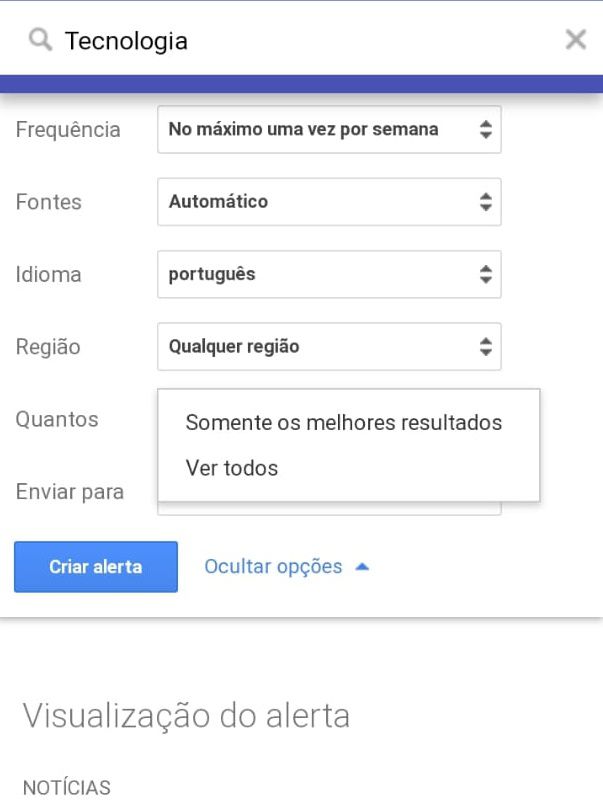Screen dimensions: 603x804
Task: Click the NOTÍCIAS section label
Action: 67,787
